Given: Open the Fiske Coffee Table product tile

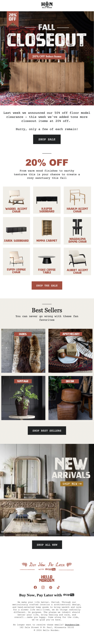Looking at the screenshot, I should click(x=47, y=261).
